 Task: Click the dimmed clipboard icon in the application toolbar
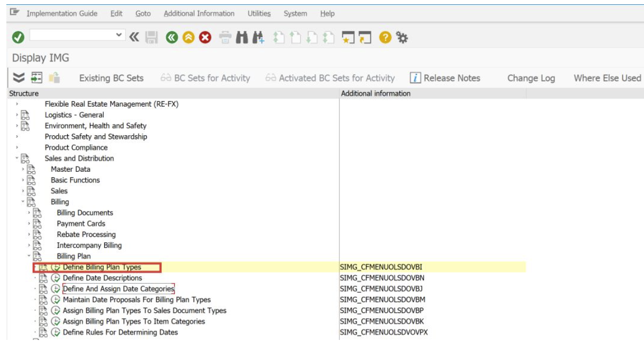click(53, 78)
